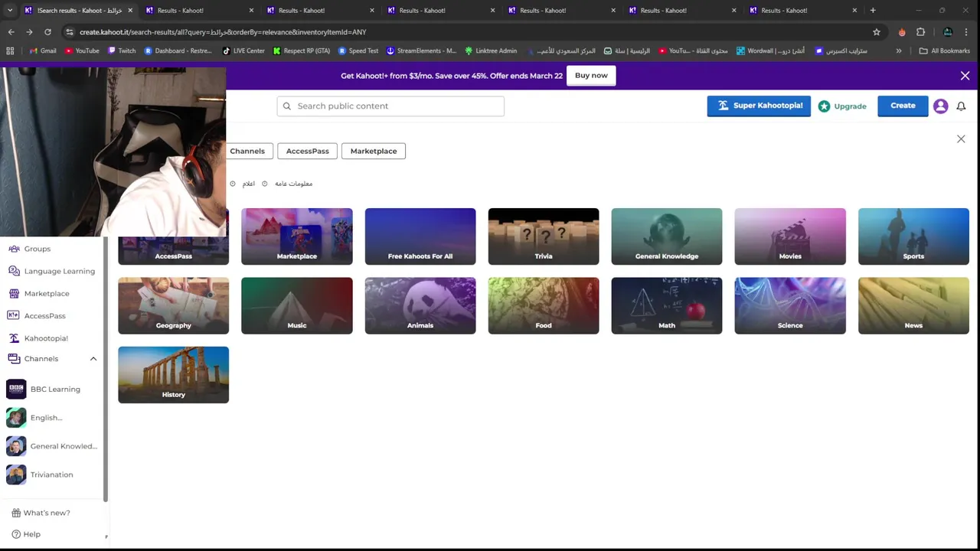Click the Buy now promo button
The height and width of the screenshot is (551, 980).
coord(591,75)
